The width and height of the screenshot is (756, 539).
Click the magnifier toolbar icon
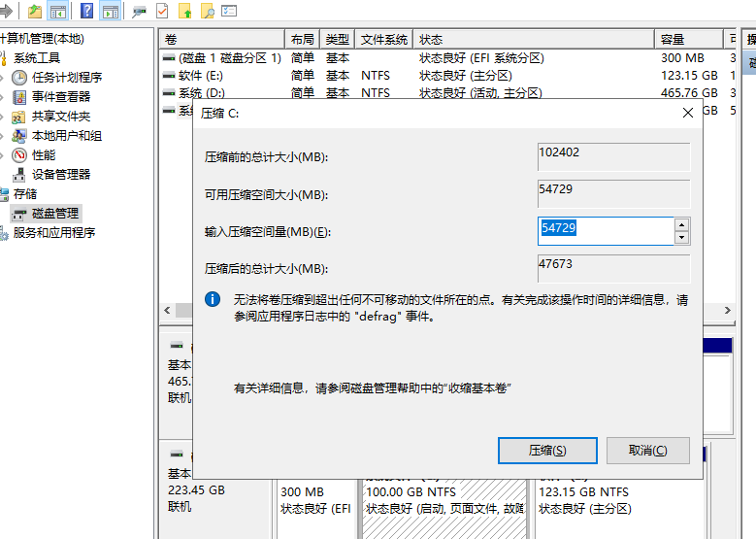click(208, 12)
